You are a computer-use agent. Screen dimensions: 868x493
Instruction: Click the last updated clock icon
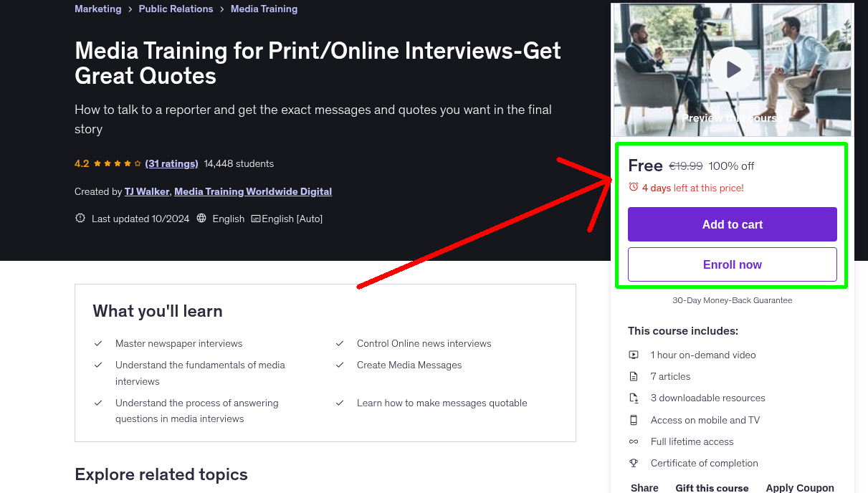[80, 218]
